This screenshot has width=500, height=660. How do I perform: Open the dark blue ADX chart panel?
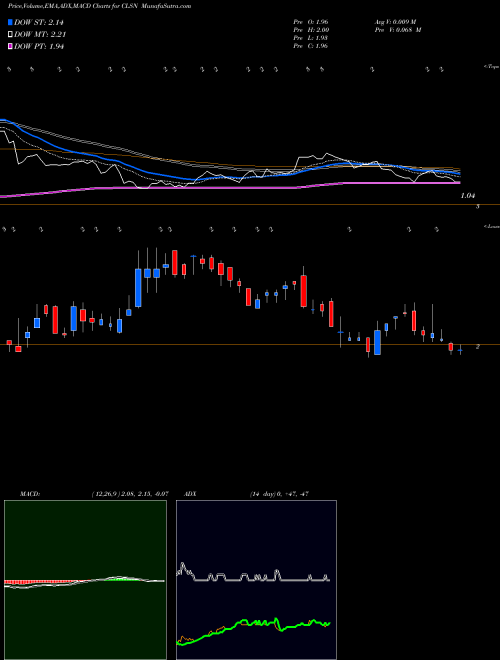pyautogui.click(x=256, y=580)
